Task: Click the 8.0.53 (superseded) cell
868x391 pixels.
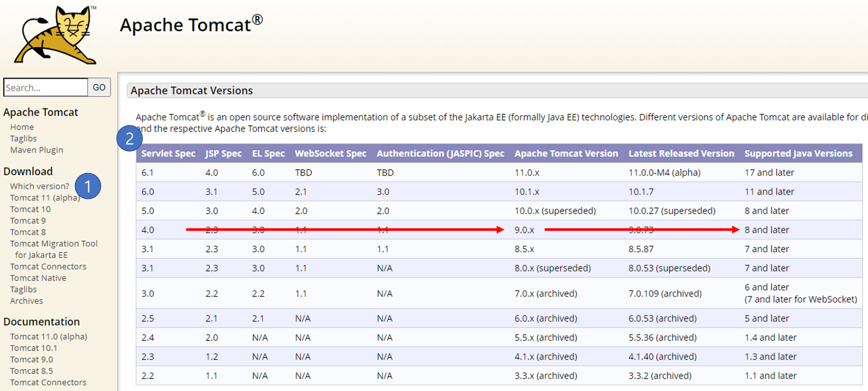Action: point(669,268)
